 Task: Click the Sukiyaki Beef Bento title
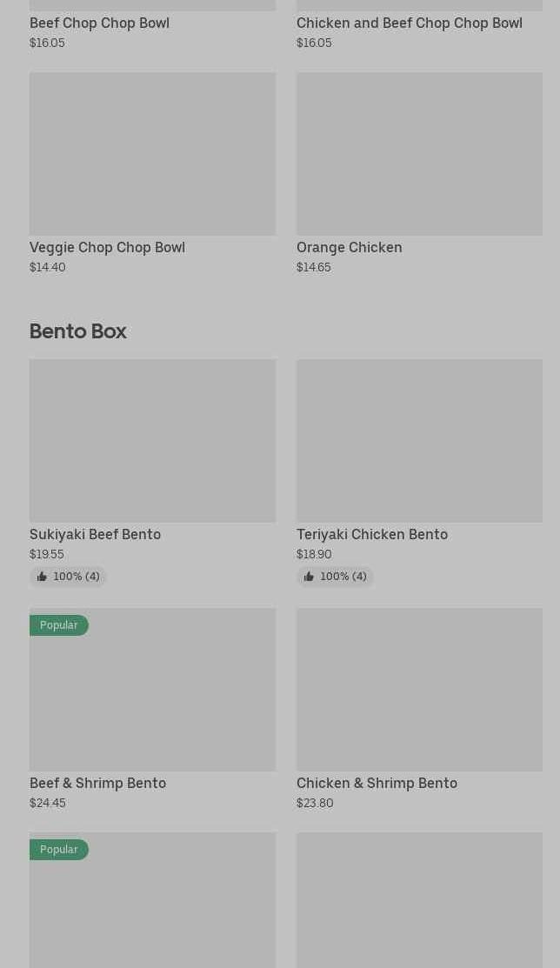95,534
